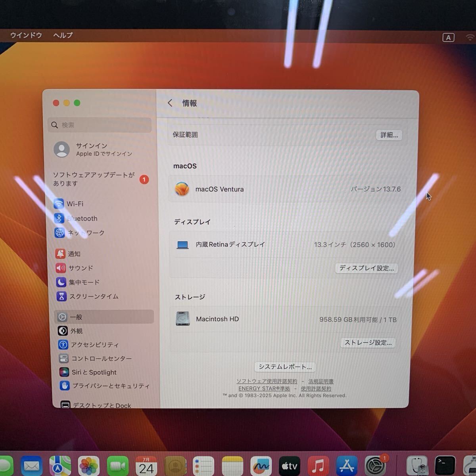Open 使用許諾契約 license agreement link
This screenshot has width=476, height=476.
316,389
